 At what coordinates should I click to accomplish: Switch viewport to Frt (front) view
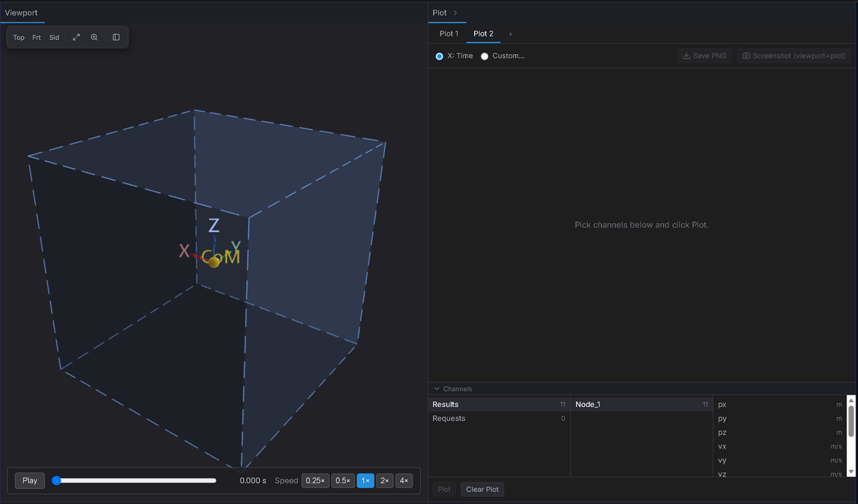coord(37,37)
